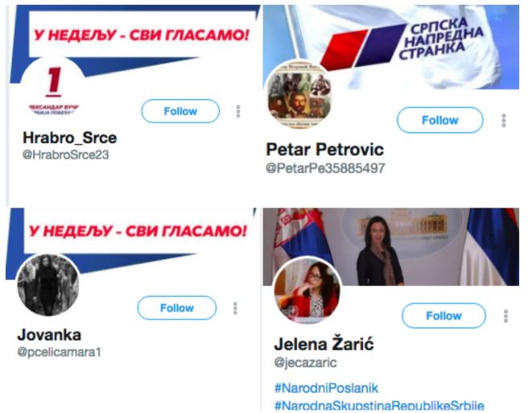View Srpska Napredna Stranka banner image

tap(391, 47)
